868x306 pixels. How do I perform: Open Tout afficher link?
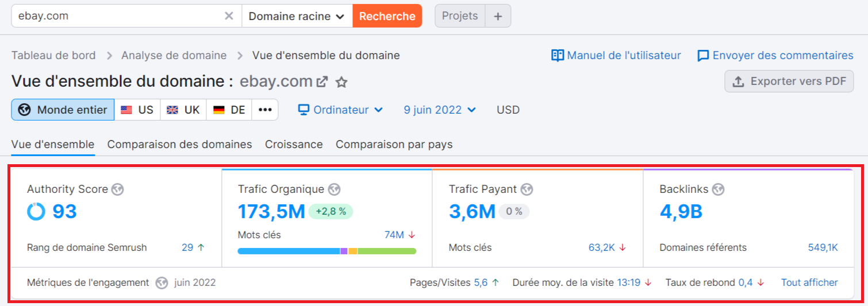(x=809, y=282)
